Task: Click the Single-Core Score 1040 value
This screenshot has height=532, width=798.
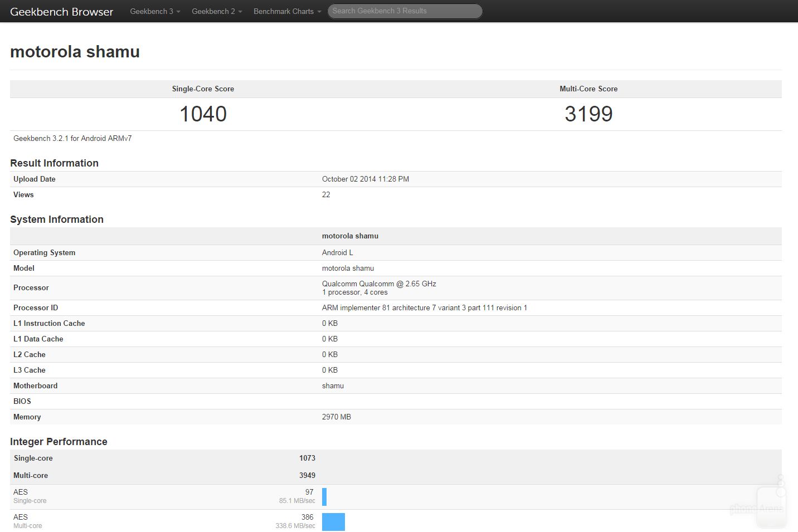Action: click(x=202, y=114)
